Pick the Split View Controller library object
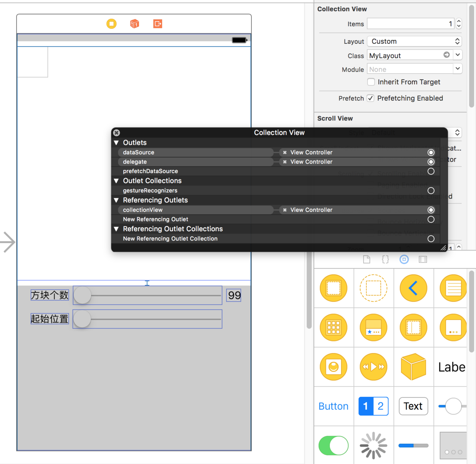 click(413, 328)
